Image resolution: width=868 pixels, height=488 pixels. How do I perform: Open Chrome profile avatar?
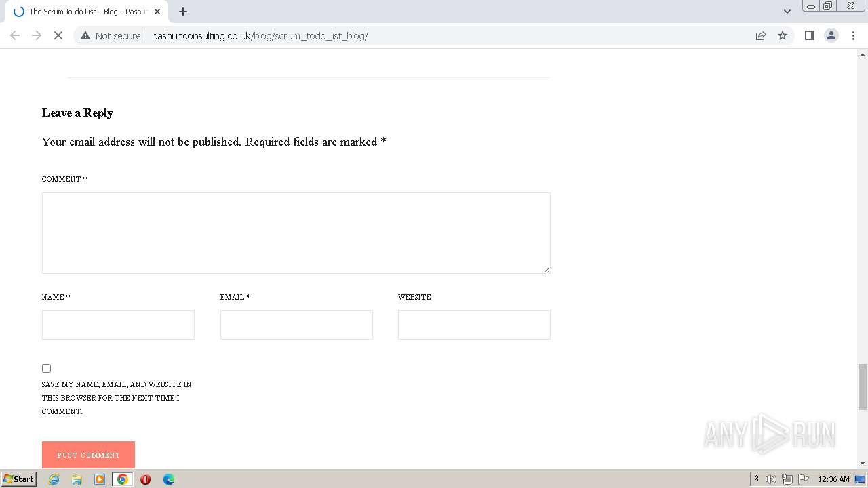point(831,35)
